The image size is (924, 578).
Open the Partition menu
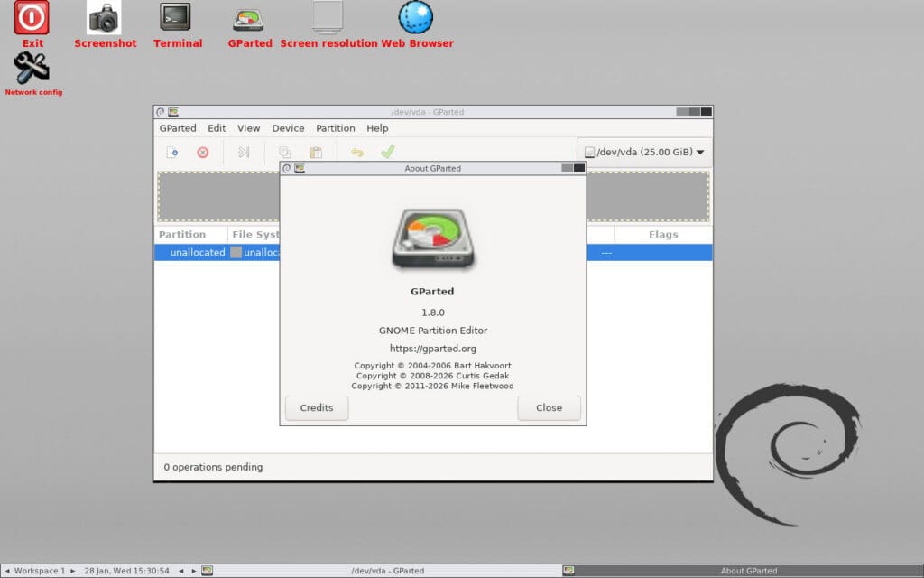coord(335,127)
